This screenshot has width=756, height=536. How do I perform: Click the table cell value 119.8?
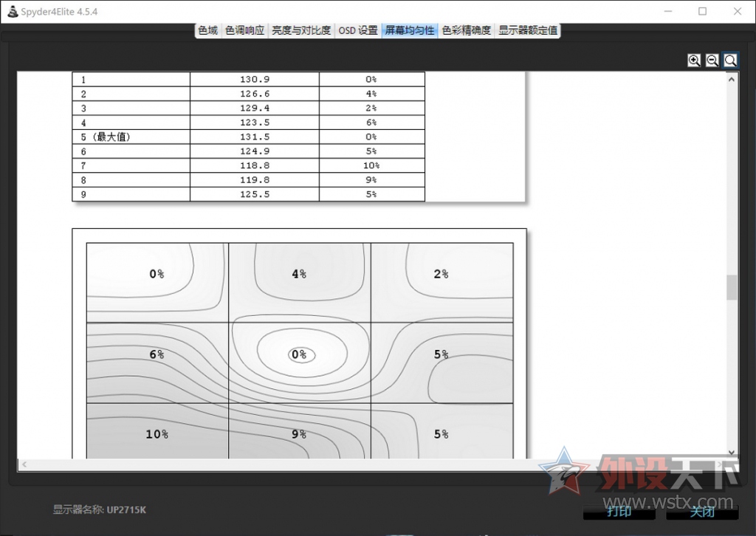coord(255,180)
